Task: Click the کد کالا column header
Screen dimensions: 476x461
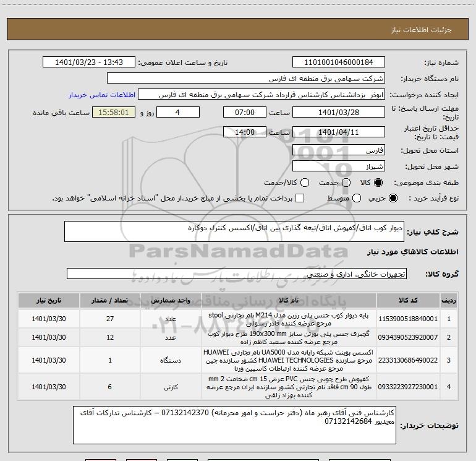Action: 408,300
